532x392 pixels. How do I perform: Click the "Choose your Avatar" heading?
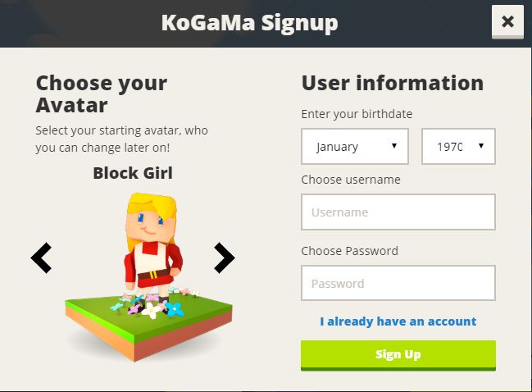click(102, 94)
